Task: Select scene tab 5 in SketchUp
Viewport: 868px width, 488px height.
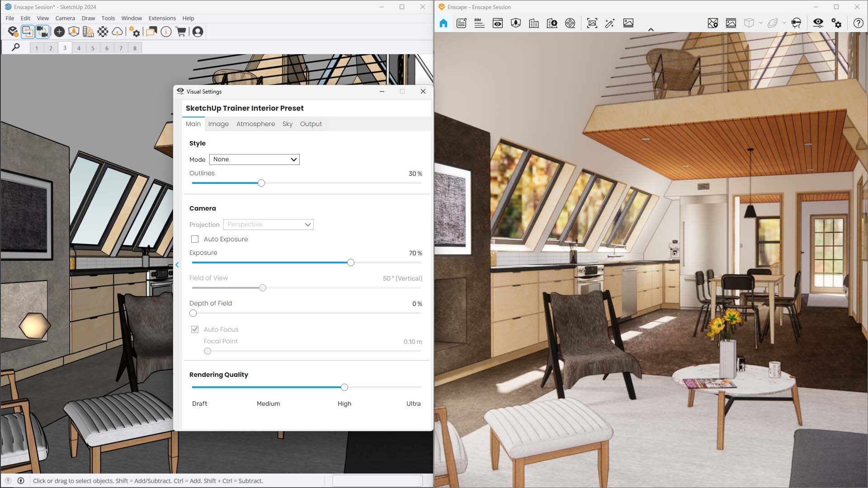Action: click(x=93, y=47)
